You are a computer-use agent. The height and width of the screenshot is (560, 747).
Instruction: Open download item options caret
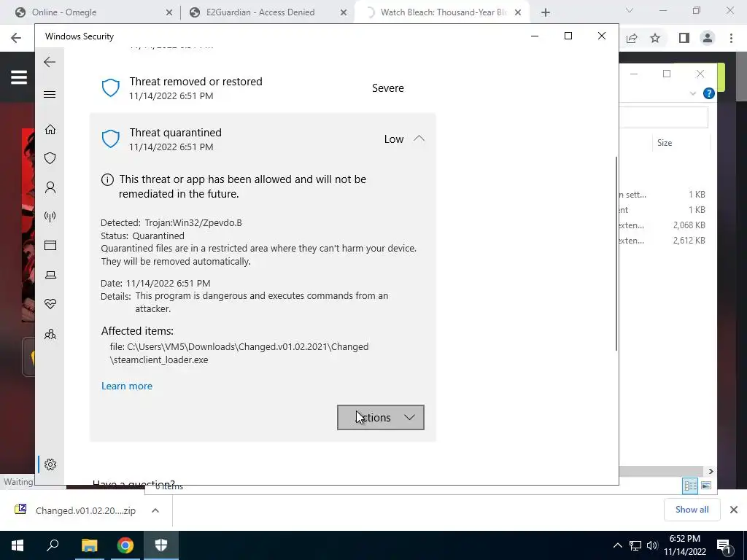point(155,510)
